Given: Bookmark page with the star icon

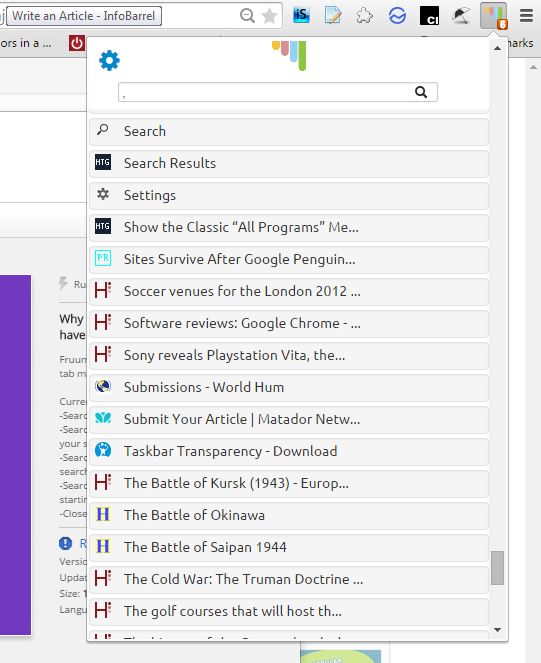Looking at the screenshot, I should 269,16.
